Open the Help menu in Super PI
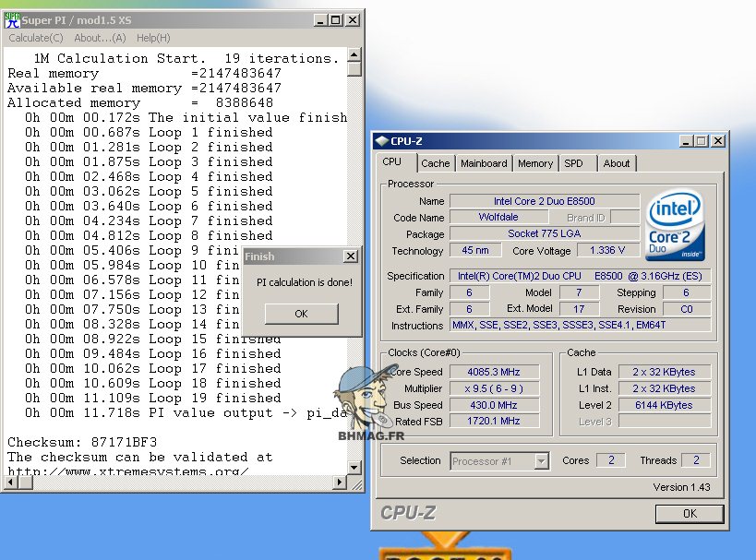Image resolution: width=756 pixels, height=560 pixels. (x=153, y=38)
